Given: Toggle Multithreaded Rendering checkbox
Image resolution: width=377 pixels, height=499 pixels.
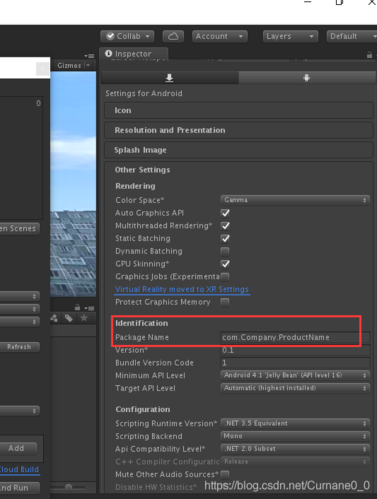Looking at the screenshot, I should (225, 226).
